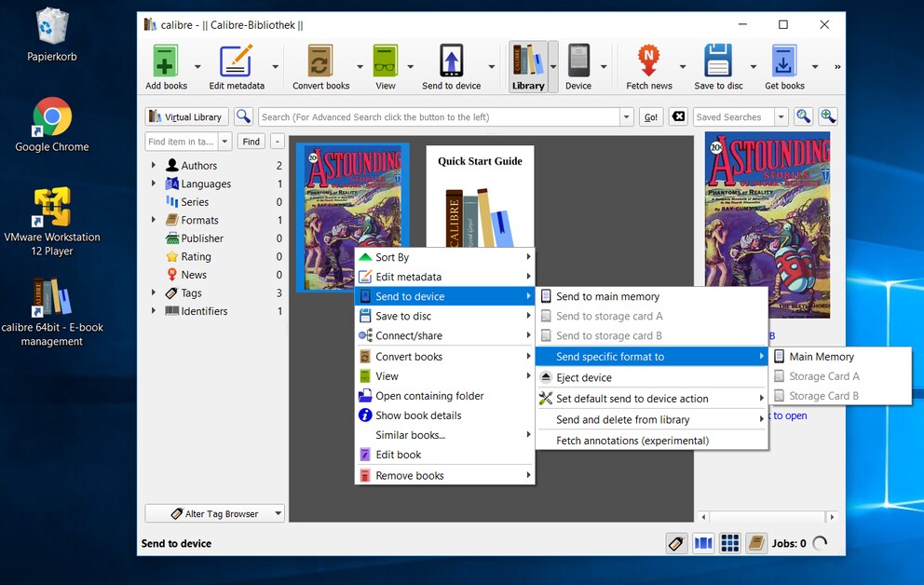This screenshot has height=585, width=924.
Task: Expand the Authors node in the tag browser
Action: pyautogui.click(x=154, y=166)
